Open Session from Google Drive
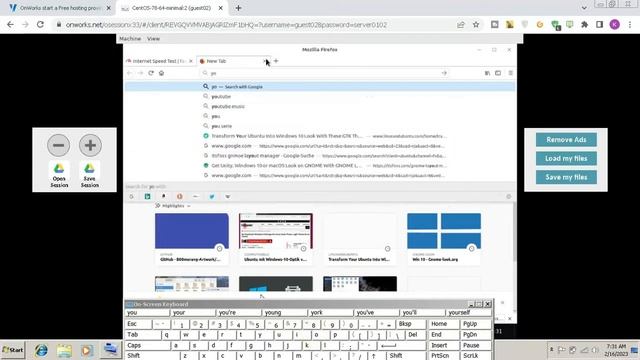Image resolution: width=640 pixels, height=360 pixels. [59, 175]
